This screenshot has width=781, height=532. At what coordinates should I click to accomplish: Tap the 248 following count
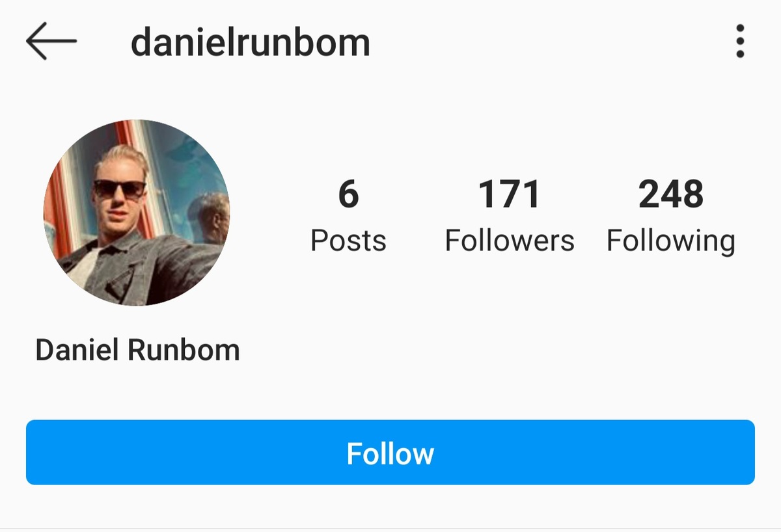[671, 194]
